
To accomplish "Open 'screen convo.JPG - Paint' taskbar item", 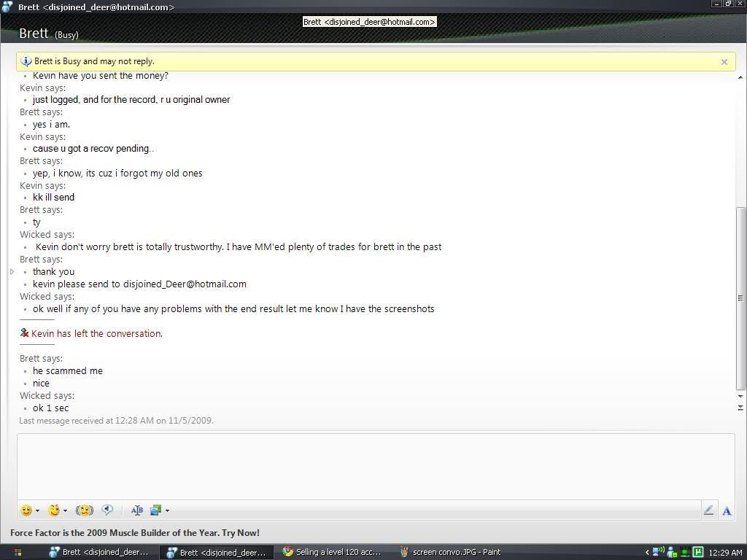I will (450, 553).
